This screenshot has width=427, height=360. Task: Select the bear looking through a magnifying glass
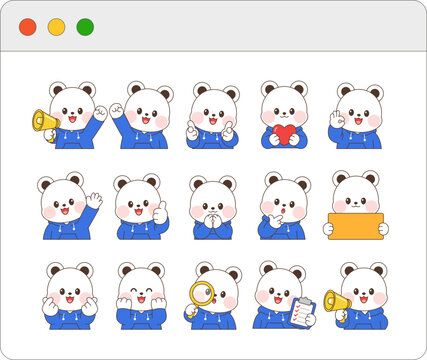click(213, 295)
